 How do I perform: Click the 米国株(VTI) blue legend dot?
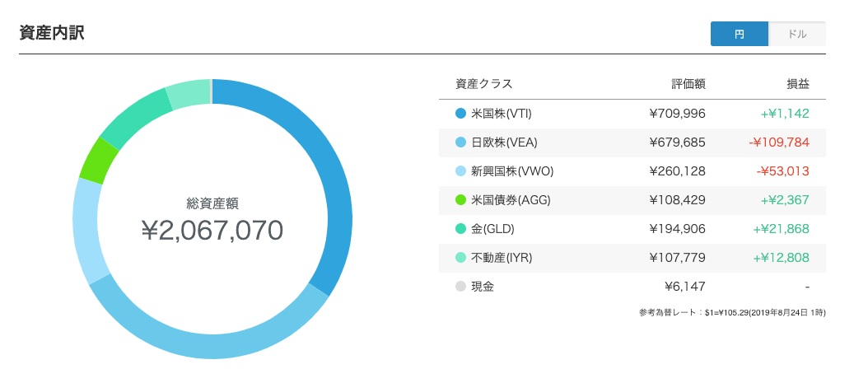click(460, 114)
